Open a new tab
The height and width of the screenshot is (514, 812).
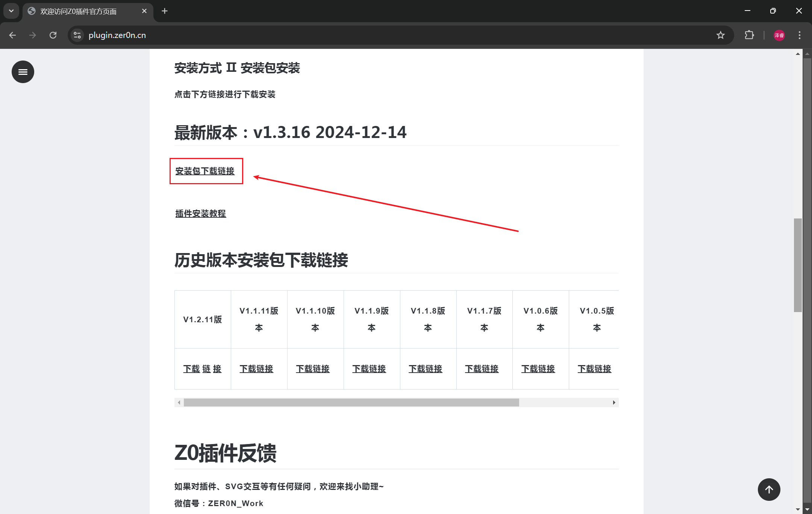(x=165, y=11)
